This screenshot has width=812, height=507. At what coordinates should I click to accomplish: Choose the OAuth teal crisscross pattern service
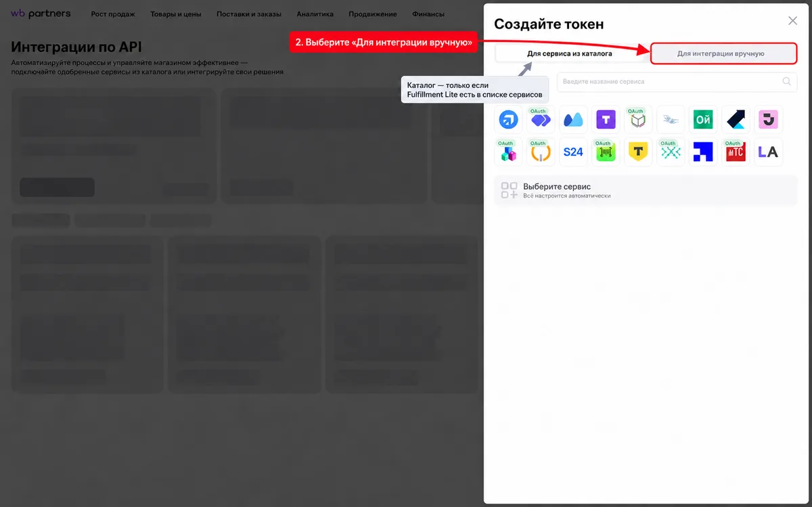pyautogui.click(x=671, y=152)
